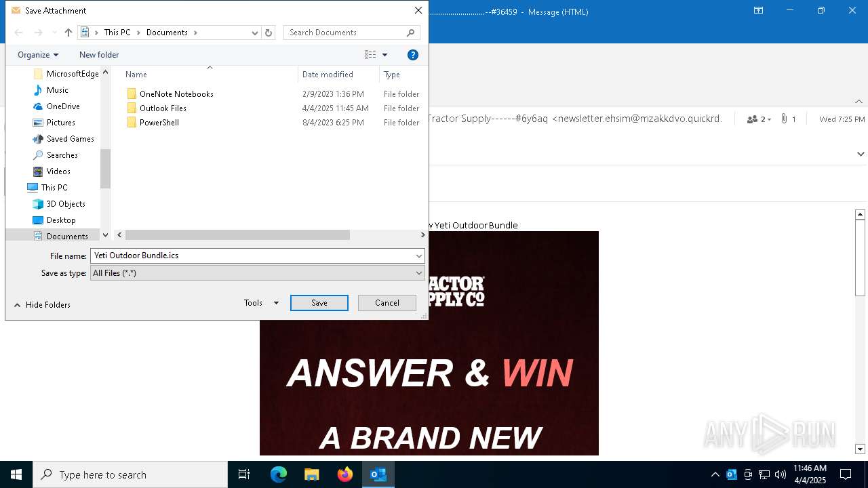The width and height of the screenshot is (868, 488).
Task: Create a New folder
Action: coord(99,55)
